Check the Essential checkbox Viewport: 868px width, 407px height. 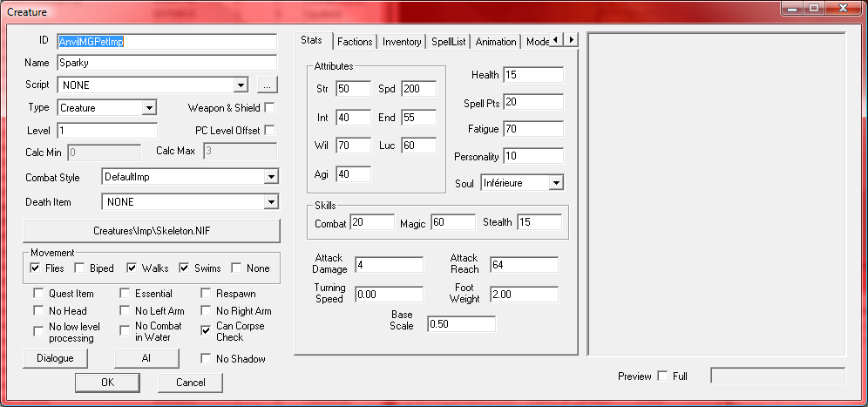[125, 294]
